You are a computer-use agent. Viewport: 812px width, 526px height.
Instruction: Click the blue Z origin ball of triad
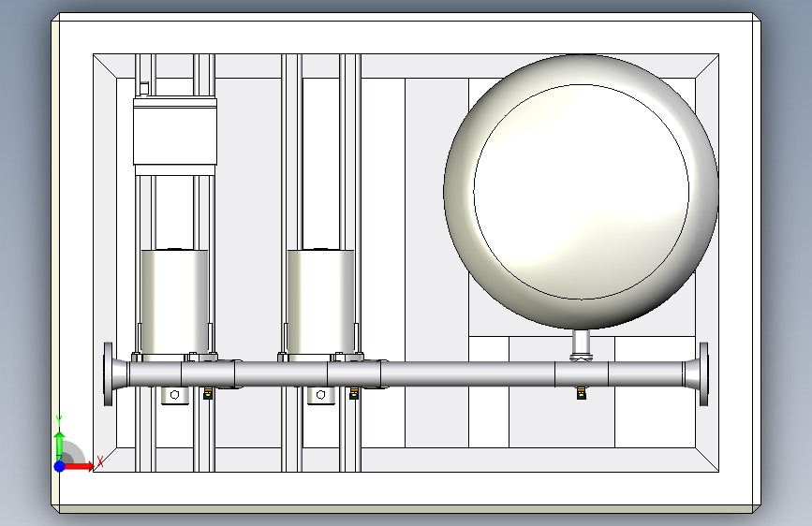tap(60, 466)
